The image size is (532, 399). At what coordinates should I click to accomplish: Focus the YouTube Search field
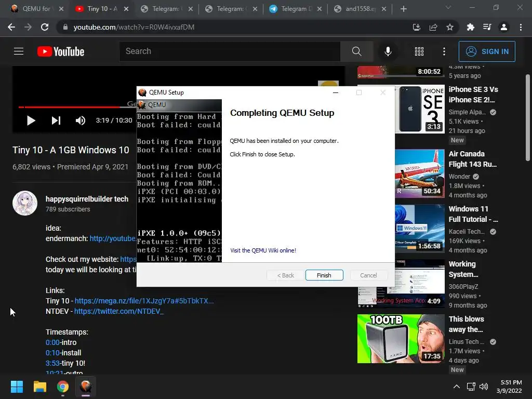tap(230, 51)
